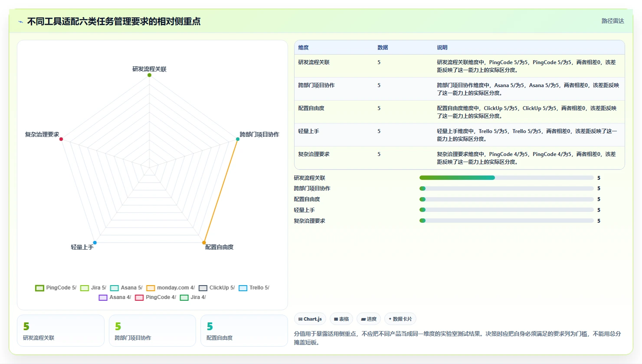Click the 轻量上手 progress bar

pyautogui.click(x=506, y=210)
